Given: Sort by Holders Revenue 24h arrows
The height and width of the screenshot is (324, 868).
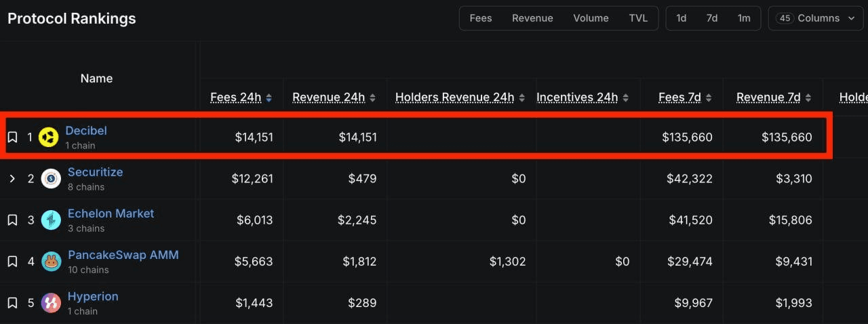Looking at the screenshot, I should (x=521, y=98).
